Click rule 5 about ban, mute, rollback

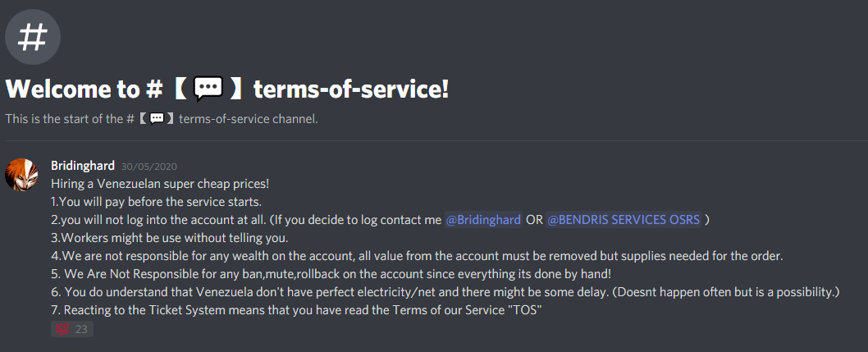click(331, 275)
